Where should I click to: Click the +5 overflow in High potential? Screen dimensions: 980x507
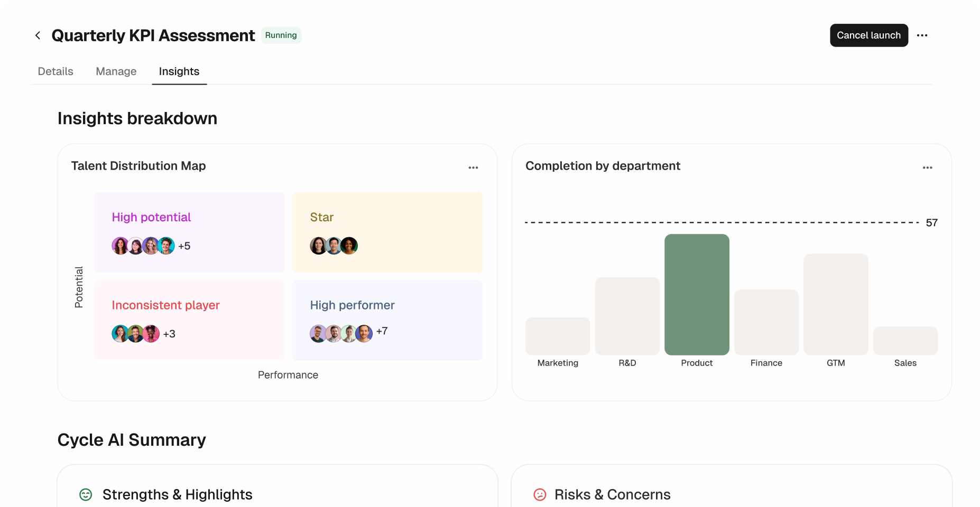184,246
